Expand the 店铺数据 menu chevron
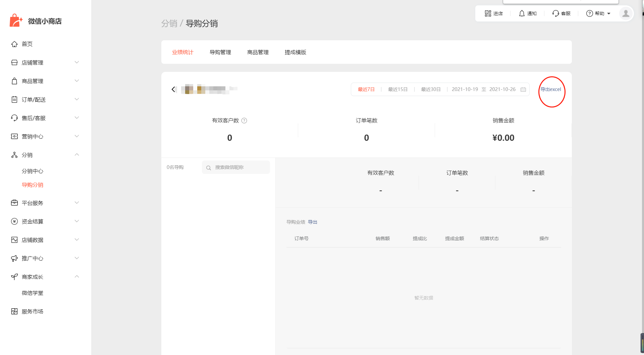Screen dimensions: 644x355 click(x=77, y=240)
